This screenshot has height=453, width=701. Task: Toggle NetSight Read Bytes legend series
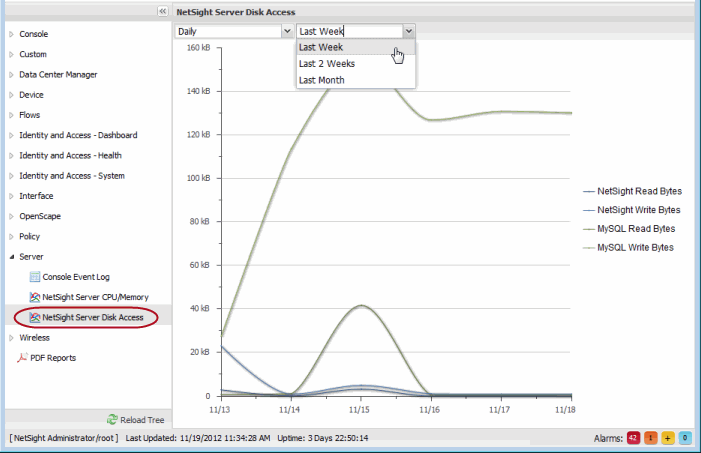[637, 190]
